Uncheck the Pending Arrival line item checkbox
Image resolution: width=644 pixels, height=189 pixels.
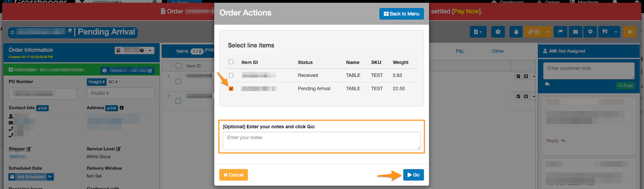point(231,88)
